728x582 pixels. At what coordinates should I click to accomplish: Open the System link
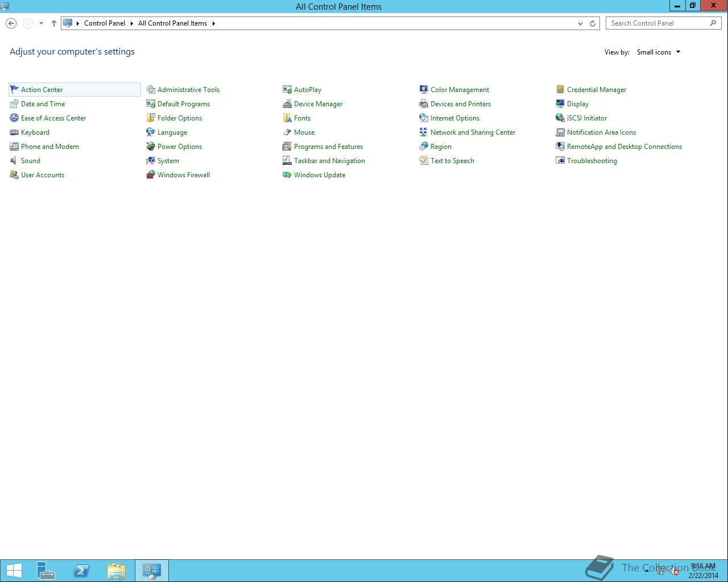click(x=168, y=160)
